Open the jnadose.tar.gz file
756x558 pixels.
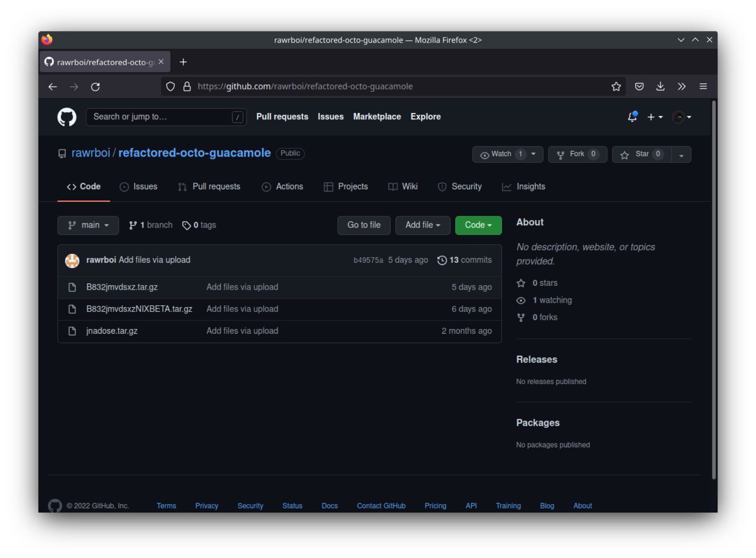(x=112, y=331)
